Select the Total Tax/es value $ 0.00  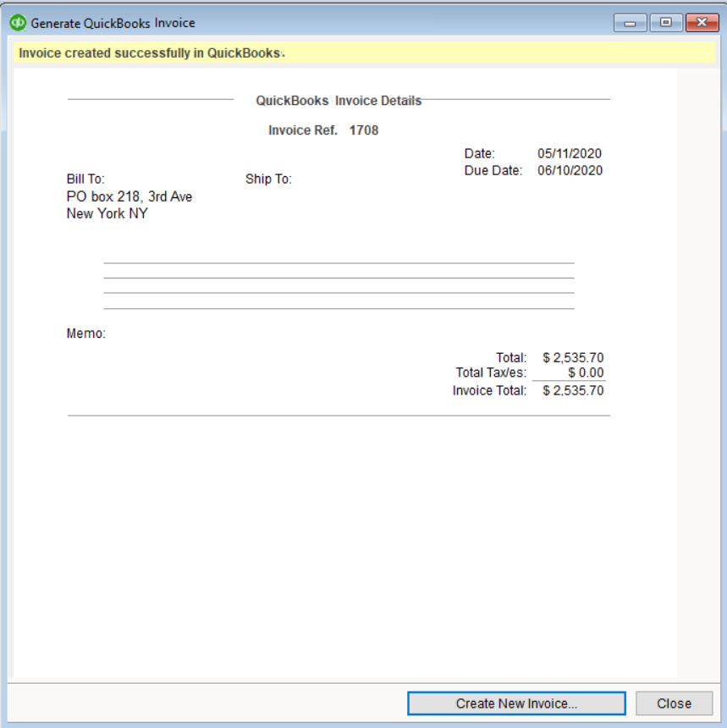(x=586, y=372)
